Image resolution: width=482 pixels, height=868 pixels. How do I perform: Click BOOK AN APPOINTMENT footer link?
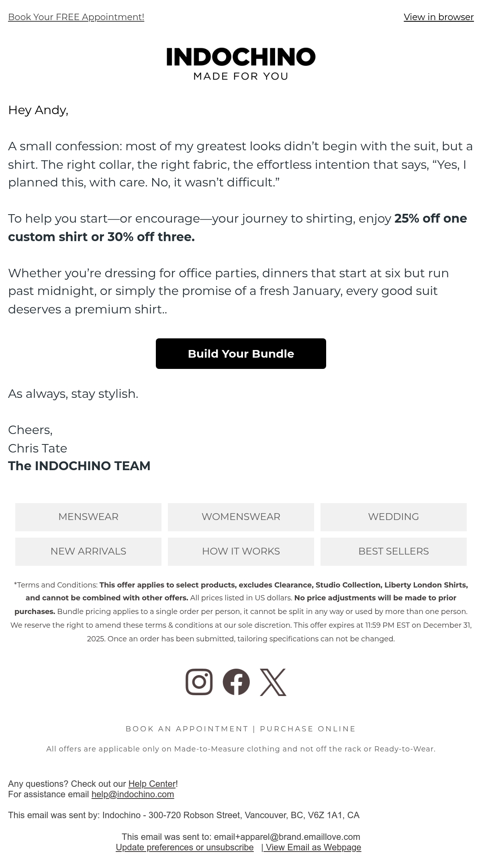point(187,729)
